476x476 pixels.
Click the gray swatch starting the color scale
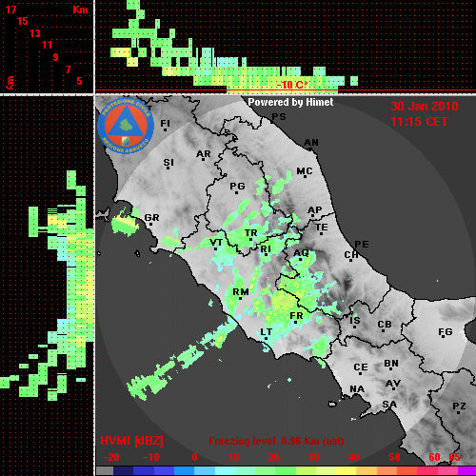point(105,471)
